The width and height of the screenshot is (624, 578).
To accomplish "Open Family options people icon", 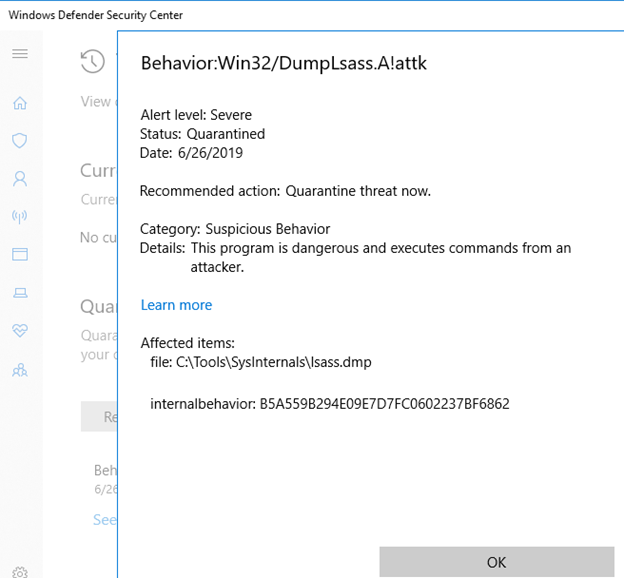I will click(20, 370).
